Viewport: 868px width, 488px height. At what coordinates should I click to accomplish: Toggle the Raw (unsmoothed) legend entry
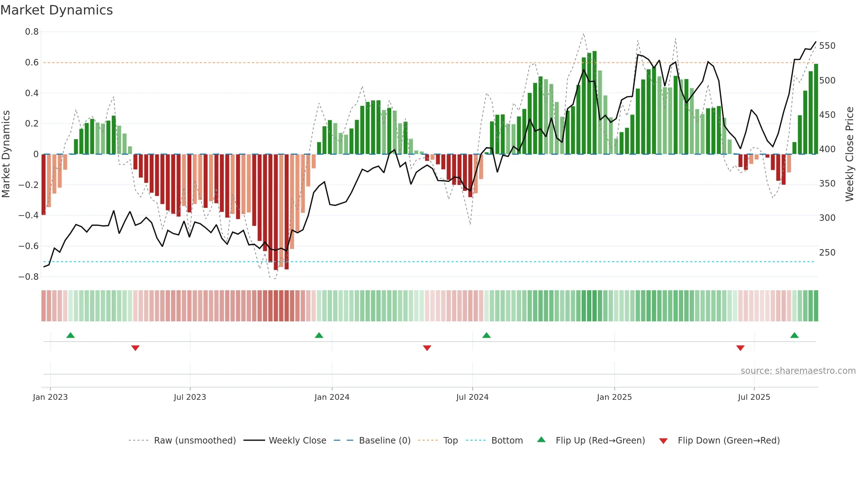[182, 440]
